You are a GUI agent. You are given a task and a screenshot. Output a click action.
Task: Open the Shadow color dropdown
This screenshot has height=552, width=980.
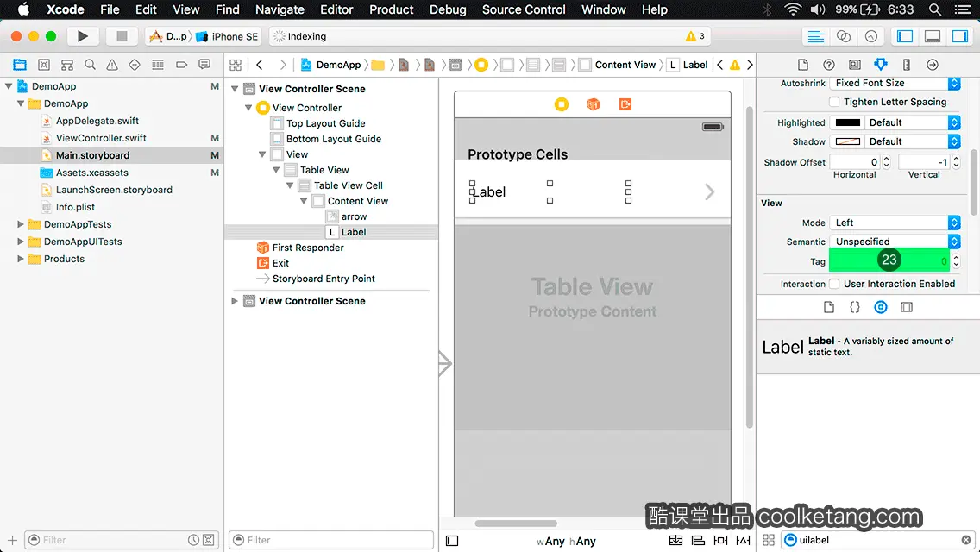click(x=912, y=141)
